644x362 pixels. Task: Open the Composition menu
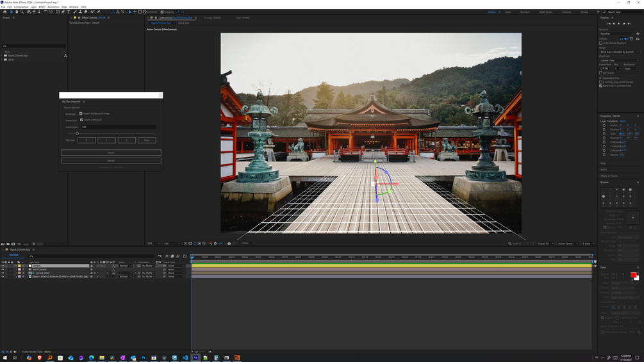click(x=21, y=7)
